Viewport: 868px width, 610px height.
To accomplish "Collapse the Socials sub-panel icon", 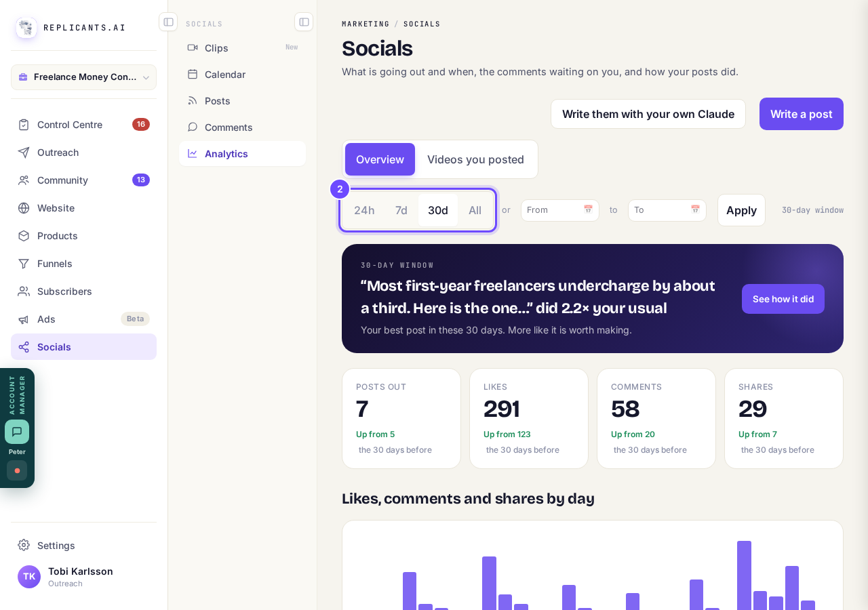I will [304, 22].
